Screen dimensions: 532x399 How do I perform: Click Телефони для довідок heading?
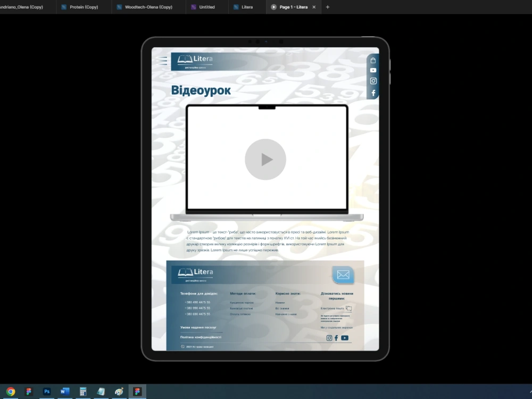(x=199, y=294)
